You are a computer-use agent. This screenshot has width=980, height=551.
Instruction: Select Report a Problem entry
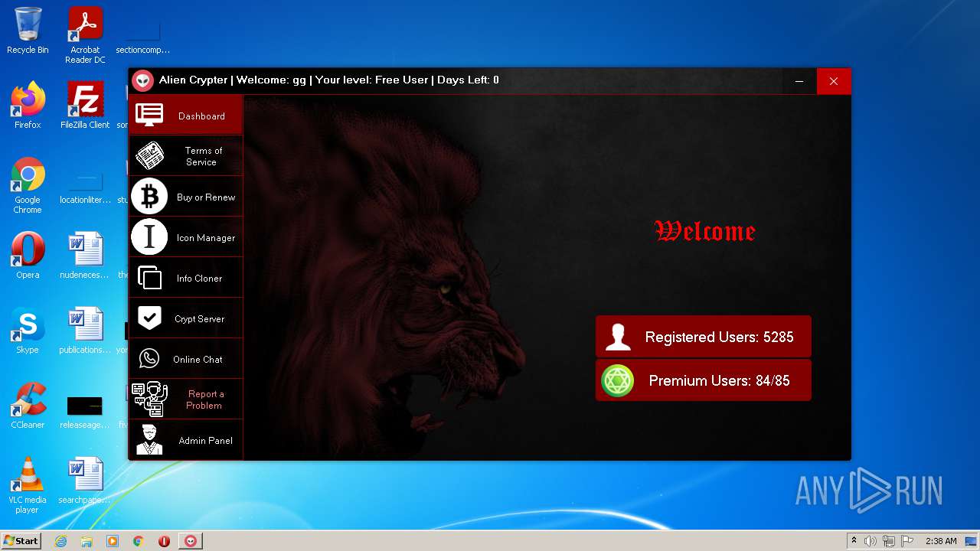tap(185, 399)
